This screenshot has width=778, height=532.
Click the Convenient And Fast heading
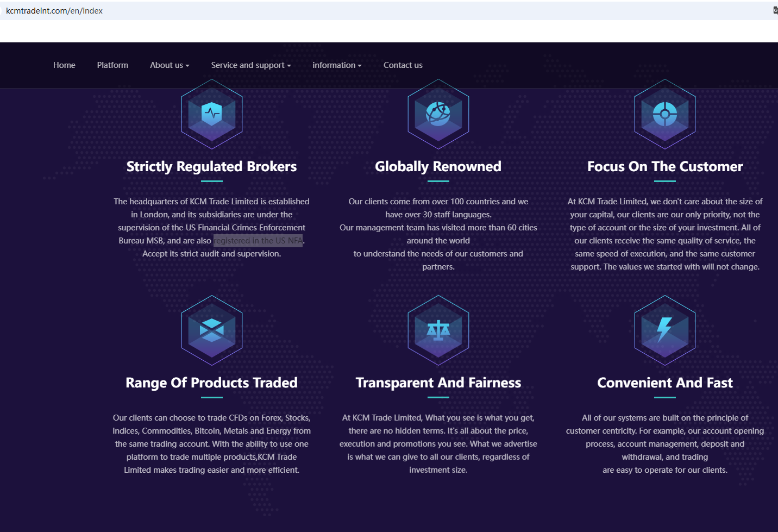click(x=665, y=383)
